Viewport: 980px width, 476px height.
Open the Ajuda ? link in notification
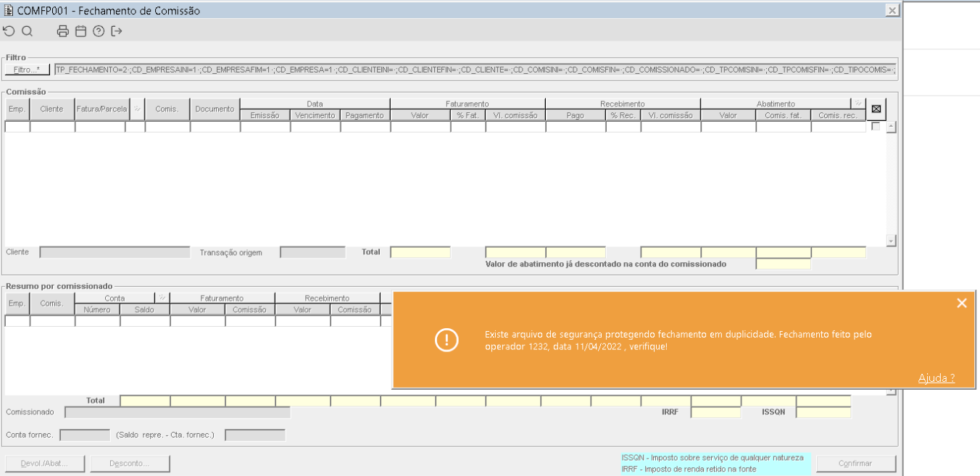[936, 378]
